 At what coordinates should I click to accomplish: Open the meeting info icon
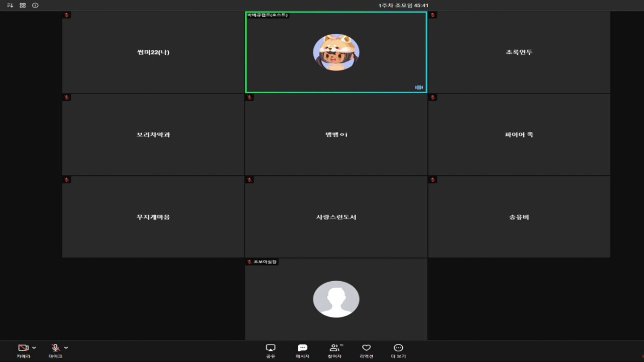35,5
